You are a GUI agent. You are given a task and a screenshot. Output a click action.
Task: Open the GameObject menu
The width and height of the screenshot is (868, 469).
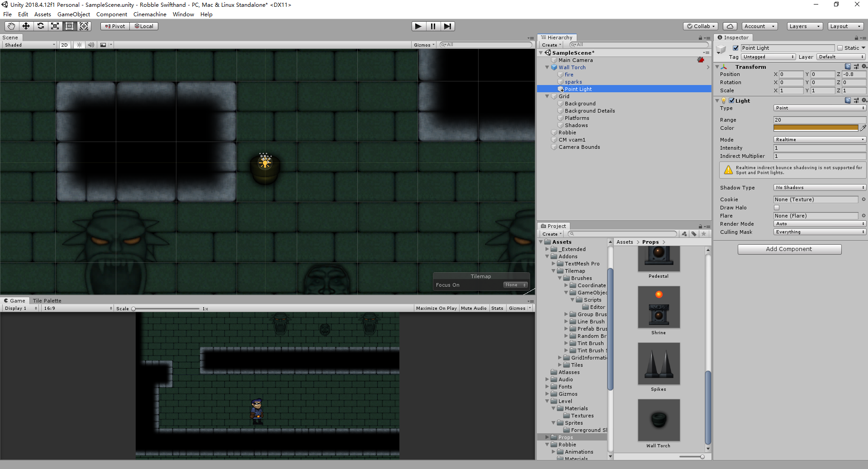pyautogui.click(x=74, y=14)
